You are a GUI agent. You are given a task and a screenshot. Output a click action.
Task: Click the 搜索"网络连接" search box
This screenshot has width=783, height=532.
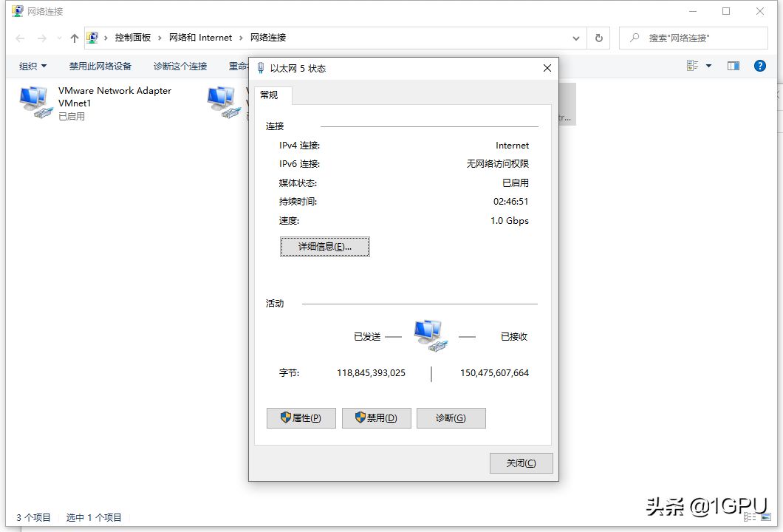693,38
